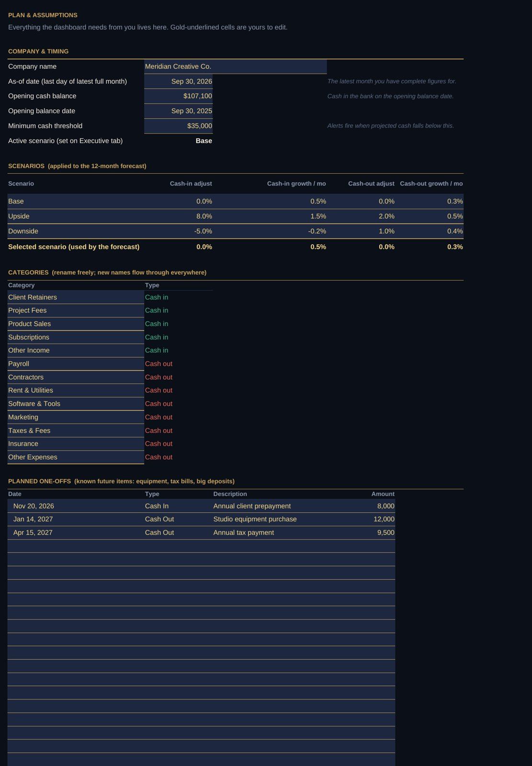This screenshot has height=766, width=532.
Task: Select Downside cash-out adjust value 1.0%
Action: [361, 231]
